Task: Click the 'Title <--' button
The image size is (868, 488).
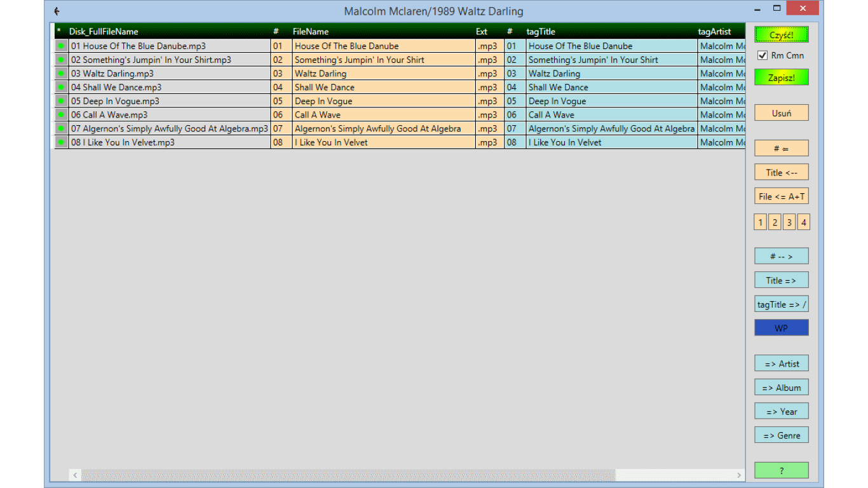Action: click(782, 172)
